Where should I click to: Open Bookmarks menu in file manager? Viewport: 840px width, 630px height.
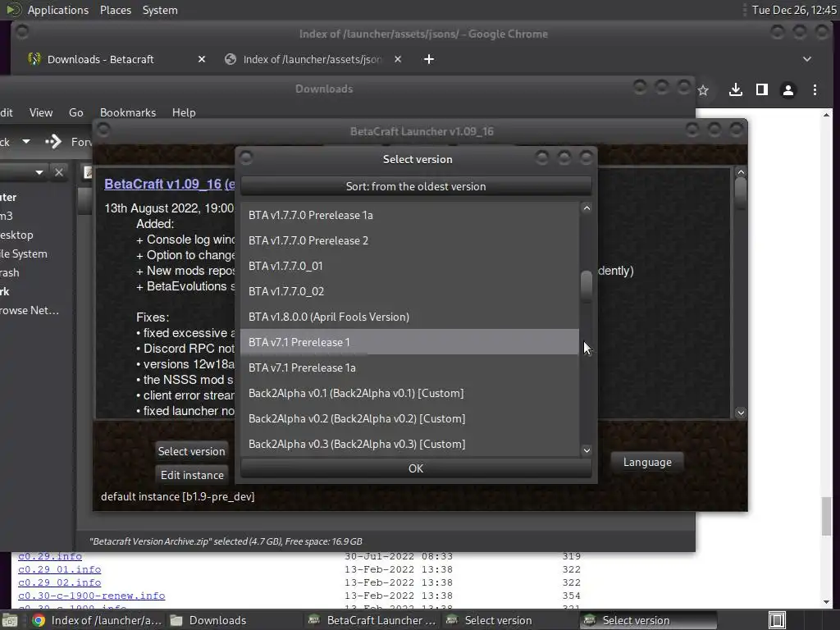click(x=128, y=112)
